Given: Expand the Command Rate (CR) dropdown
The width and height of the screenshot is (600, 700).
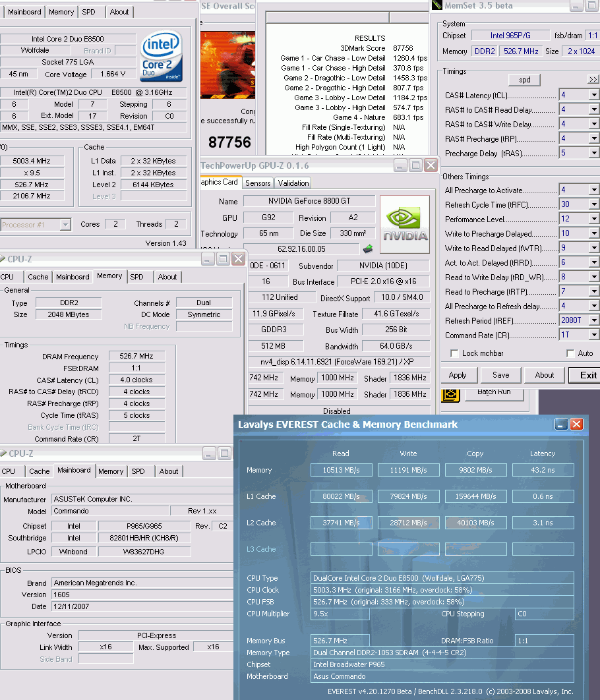Looking at the screenshot, I should tap(594, 335).
